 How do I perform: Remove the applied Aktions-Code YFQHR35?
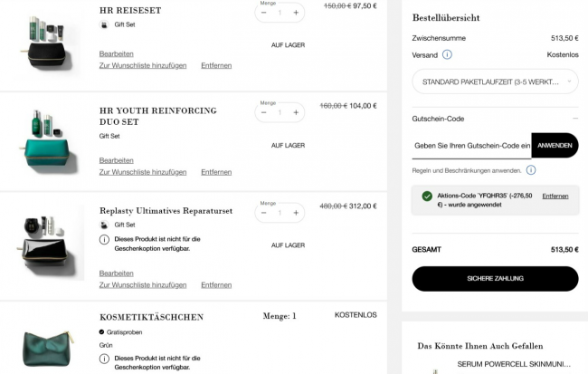click(555, 196)
